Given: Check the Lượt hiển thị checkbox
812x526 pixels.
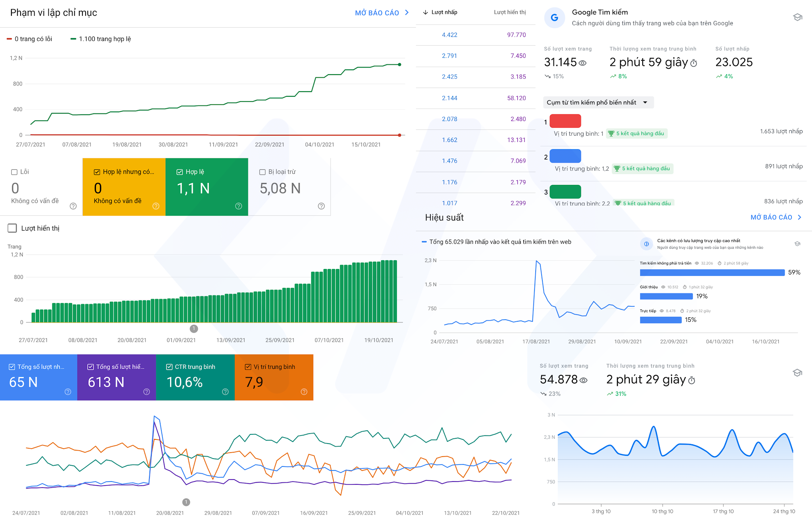Looking at the screenshot, I should point(12,228).
